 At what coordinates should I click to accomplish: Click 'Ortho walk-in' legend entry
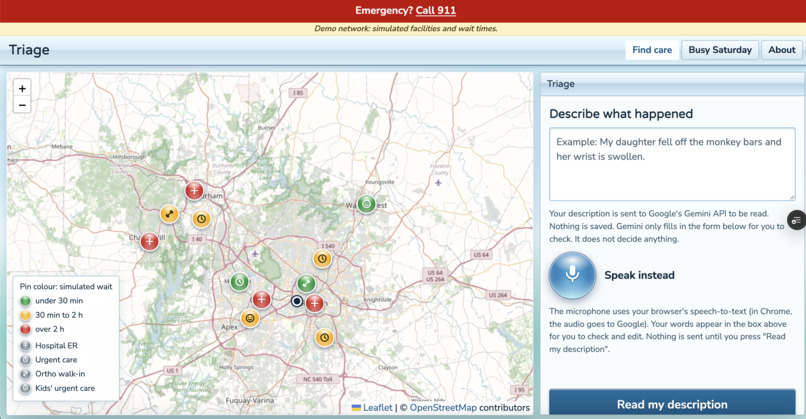click(x=60, y=374)
